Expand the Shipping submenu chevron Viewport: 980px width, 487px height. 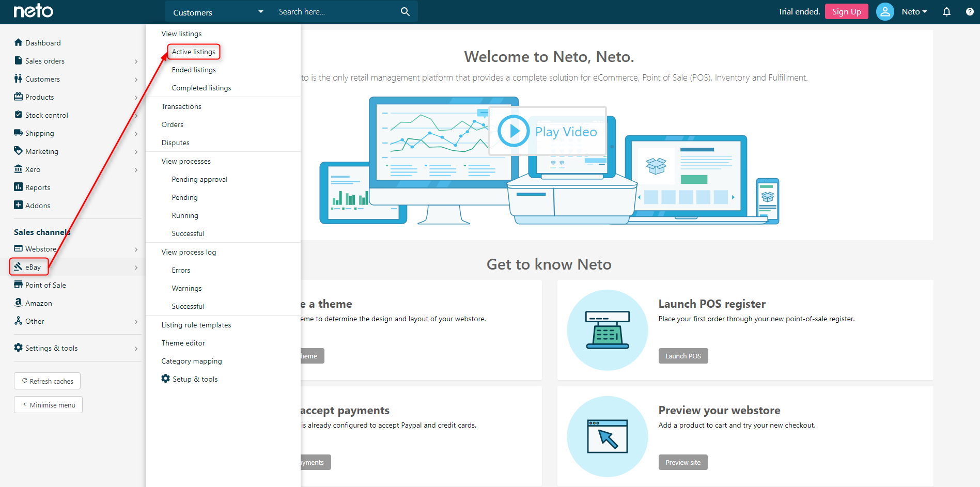(x=136, y=134)
